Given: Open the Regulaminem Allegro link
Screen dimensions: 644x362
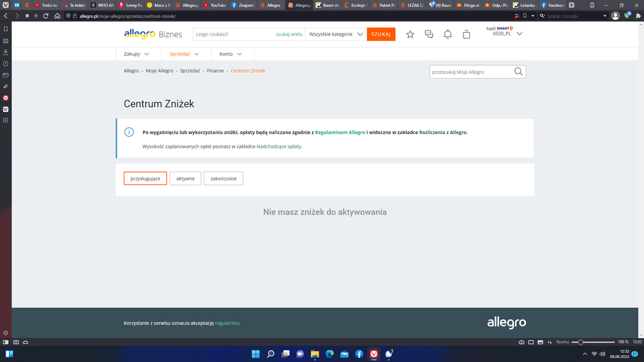Looking at the screenshot, I should coord(340,132).
